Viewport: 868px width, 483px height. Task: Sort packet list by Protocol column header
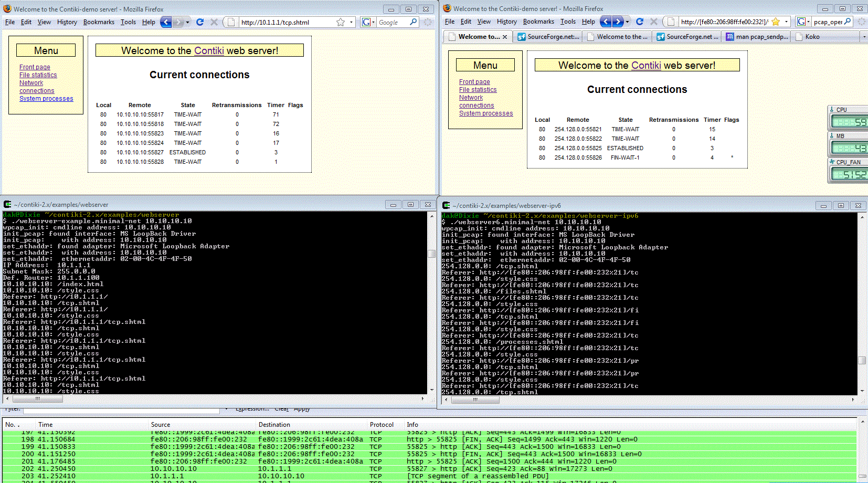pyautogui.click(x=382, y=425)
